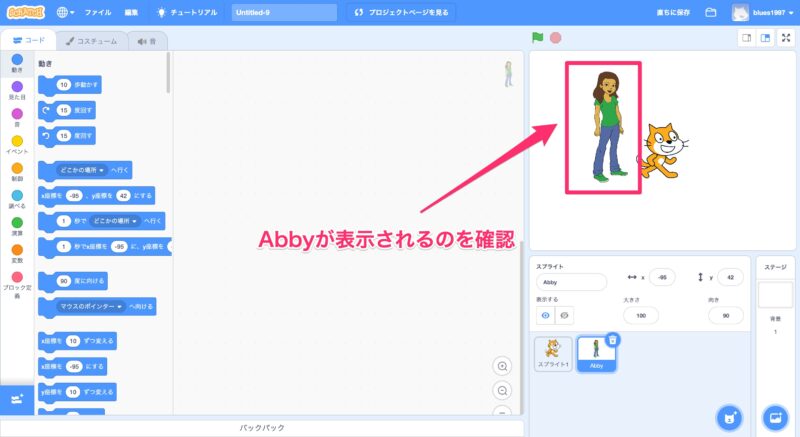The image size is (800, 437).
Task: Open the choose backdrop button
Action: [775, 415]
